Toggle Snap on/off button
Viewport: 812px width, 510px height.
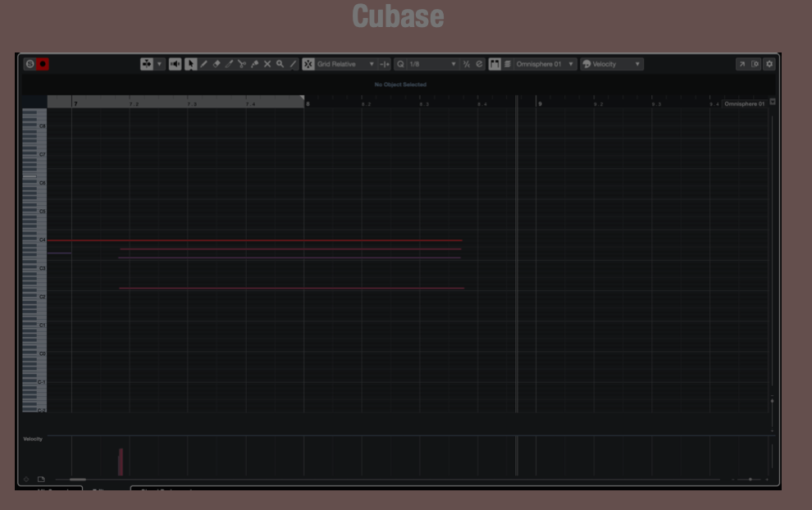click(308, 64)
